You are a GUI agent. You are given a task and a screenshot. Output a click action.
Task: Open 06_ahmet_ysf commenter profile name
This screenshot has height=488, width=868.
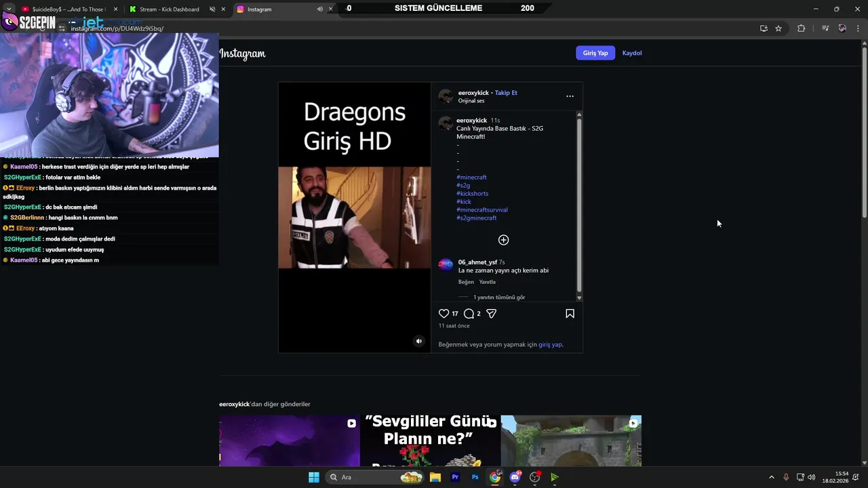(x=477, y=262)
